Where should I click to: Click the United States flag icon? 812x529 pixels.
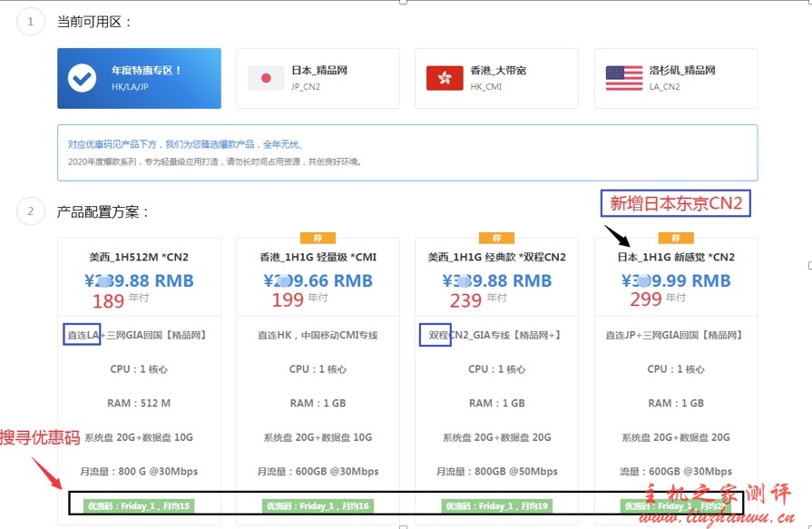[x=624, y=78]
